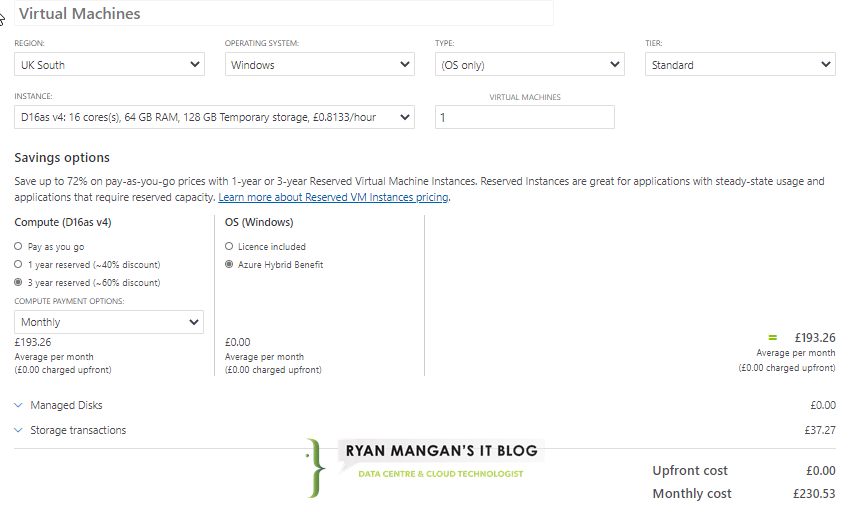Viewport: 851px width, 513px height.
Task: Click the £193.26 total next to equals sign
Action: point(815,338)
